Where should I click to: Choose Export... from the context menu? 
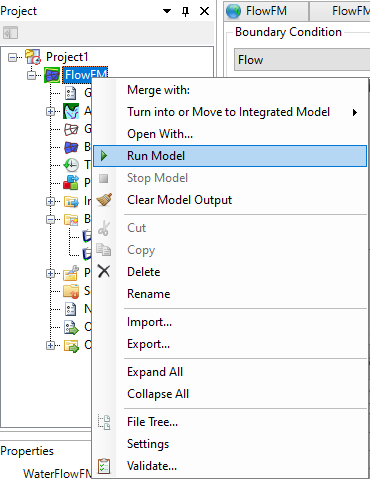pos(148,344)
